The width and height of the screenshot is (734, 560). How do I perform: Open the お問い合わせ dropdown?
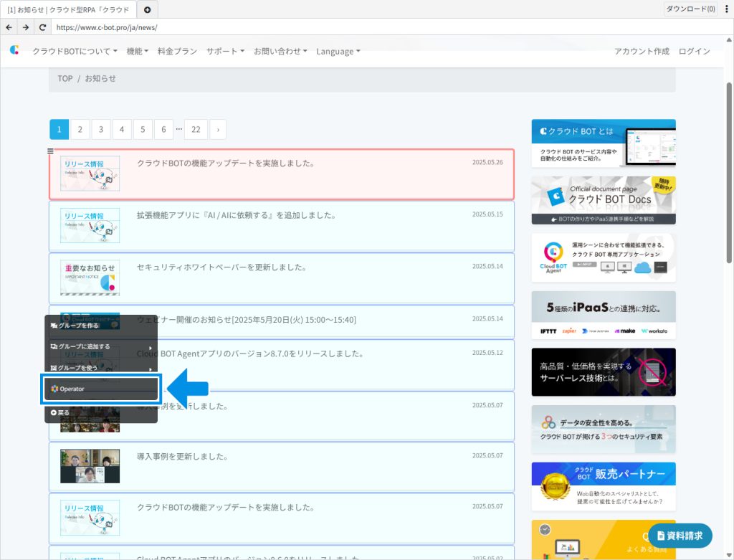(x=280, y=51)
